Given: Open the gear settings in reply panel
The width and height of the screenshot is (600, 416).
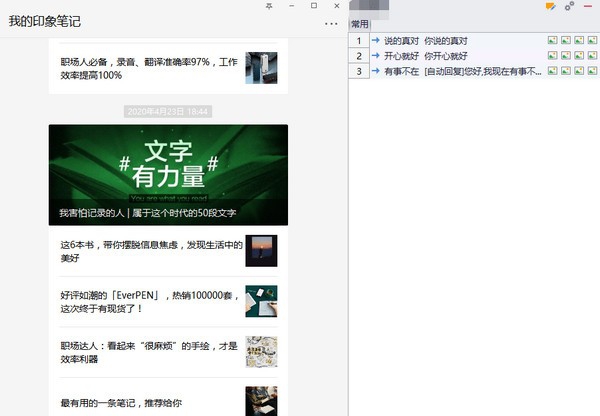Looking at the screenshot, I should (569, 6).
